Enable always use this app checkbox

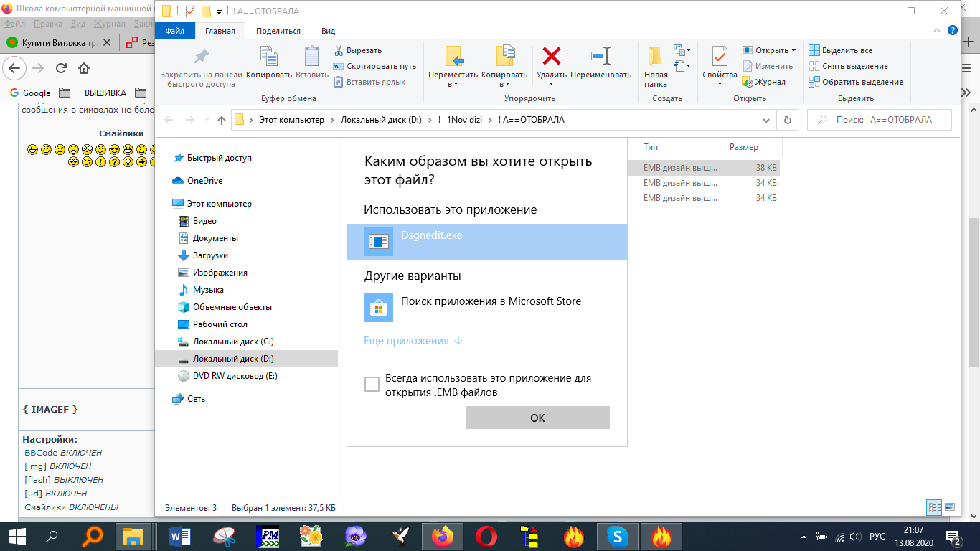[372, 385]
